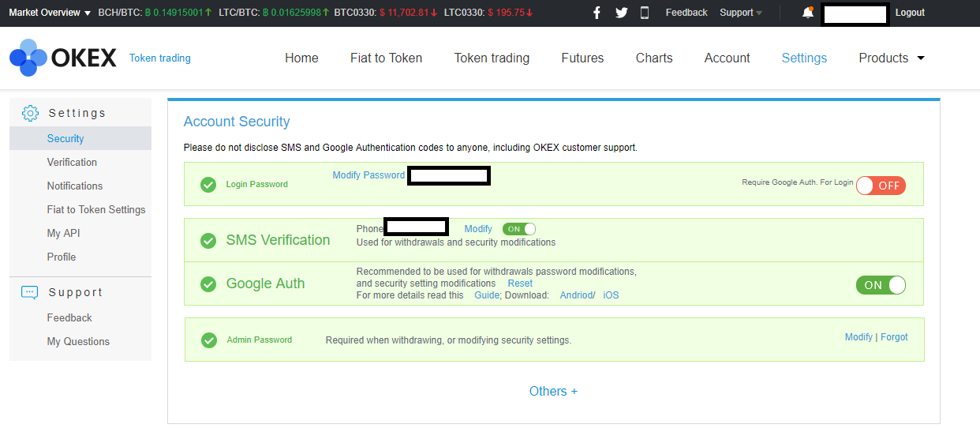980x428 pixels.
Task: Open Verification in the sidebar
Action: click(72, 162)
